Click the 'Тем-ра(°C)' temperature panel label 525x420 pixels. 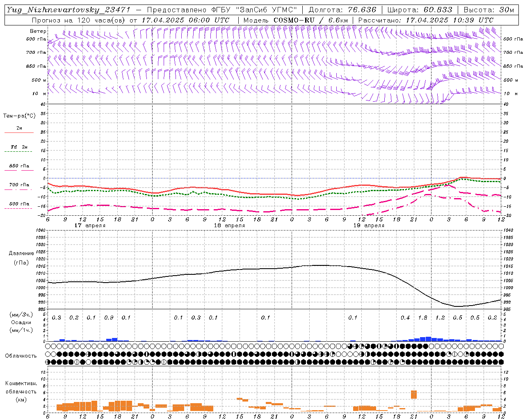(x=19, y=116)
